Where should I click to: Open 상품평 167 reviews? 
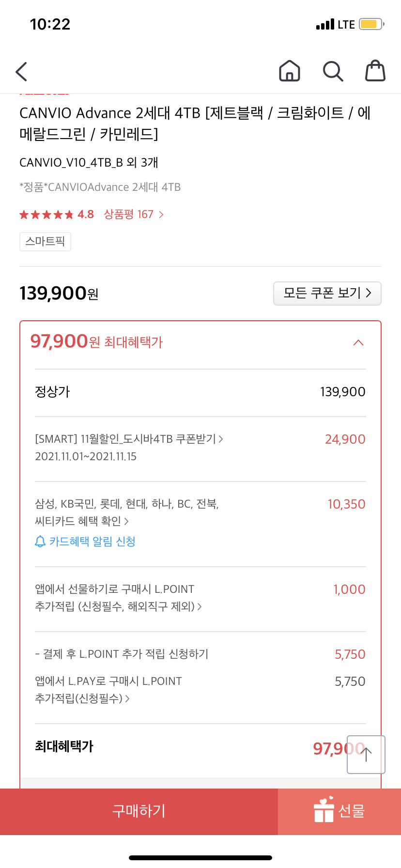134,214
